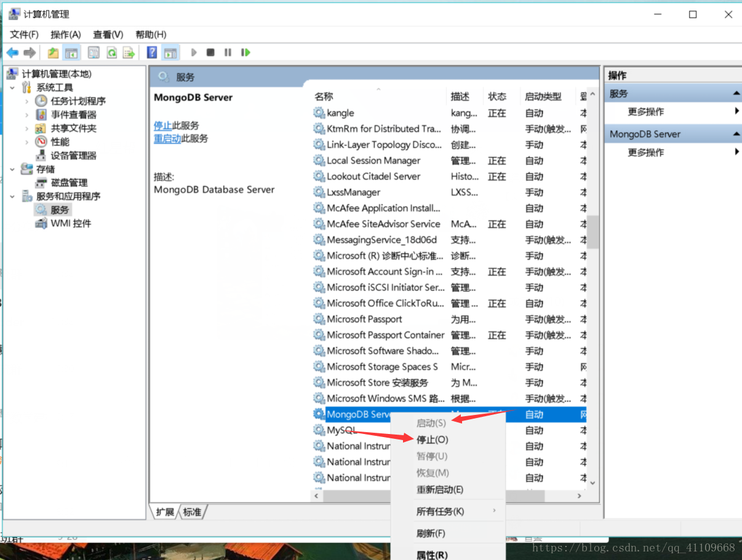Screen dimensions: 742x560
Task: Open the 帮助(H) menu
Action: point(151,34)
